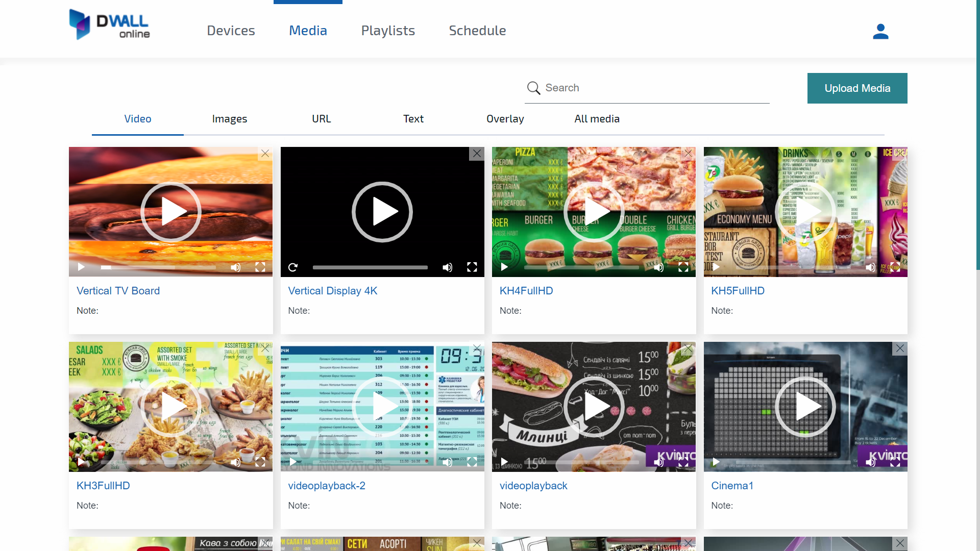Open the Playlists menu
This screenshot has height=551, width=980.
(388, 31)
